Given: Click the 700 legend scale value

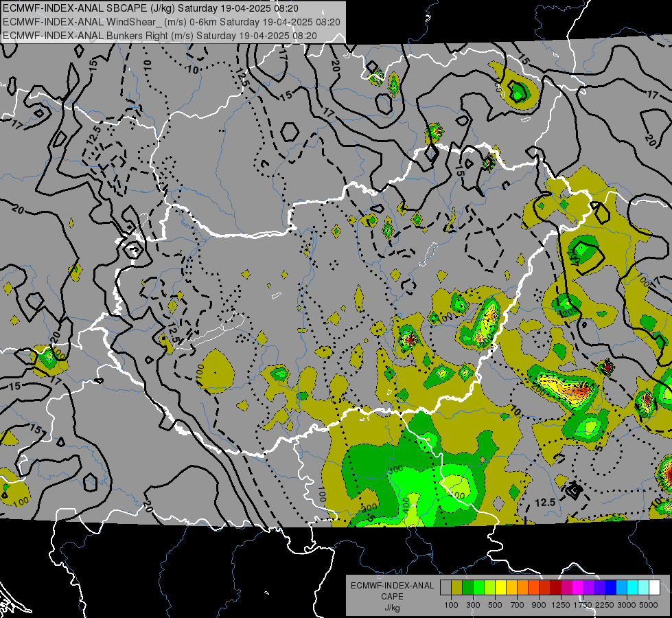Looking at the screenshot, I should tap(518, 605).
